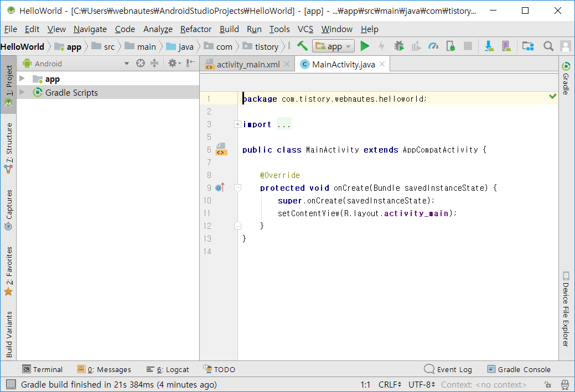Open the Refactor menu
The image size is (575, 392).
click(196, 29)
